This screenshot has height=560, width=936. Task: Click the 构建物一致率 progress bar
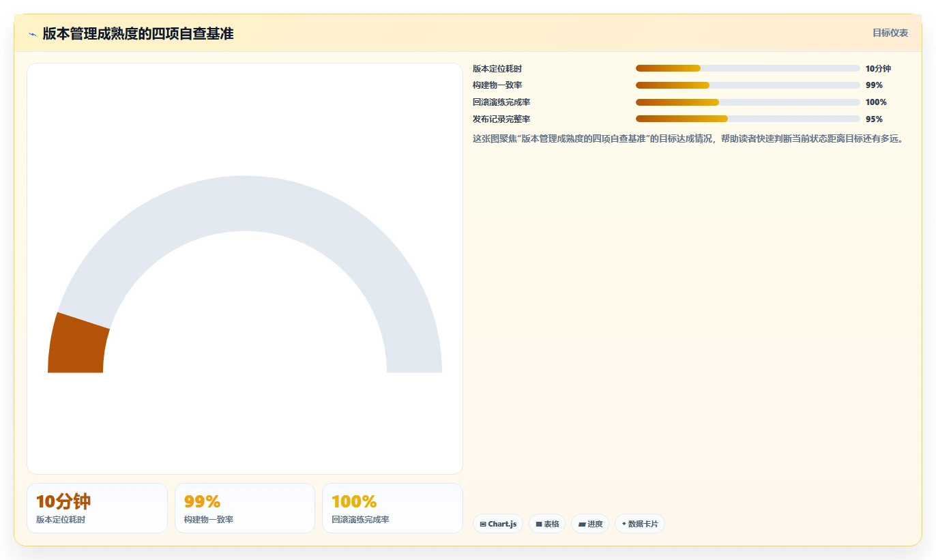coord(748,85)
